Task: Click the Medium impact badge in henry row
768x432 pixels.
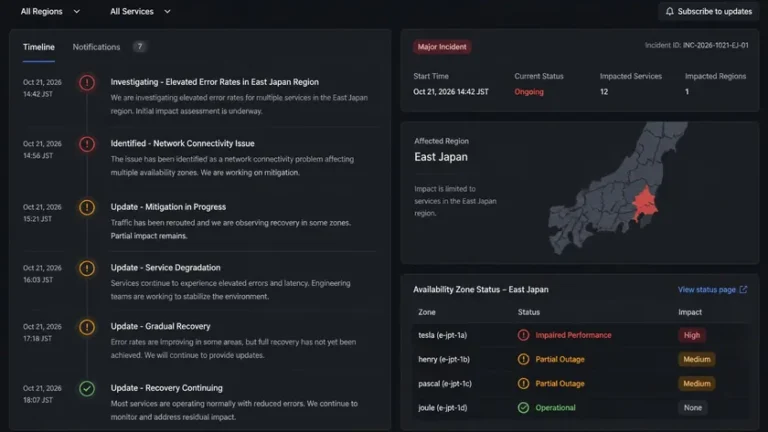Action: (x=696, y=359)
